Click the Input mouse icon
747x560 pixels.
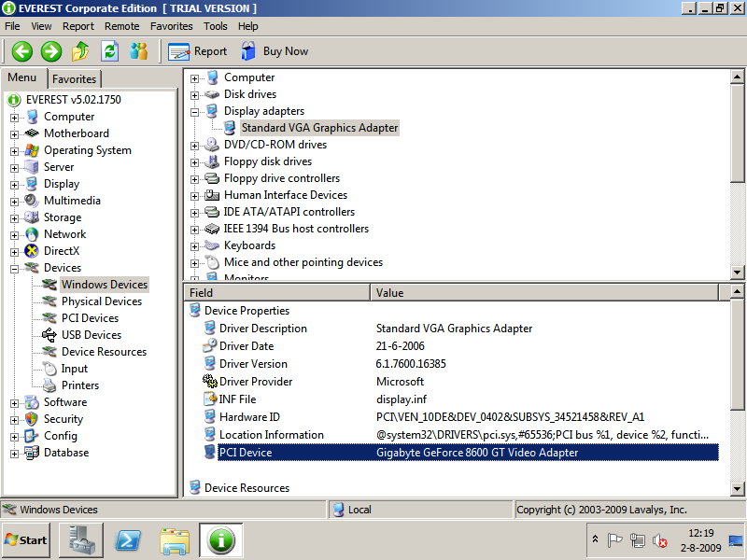point(49,369)
